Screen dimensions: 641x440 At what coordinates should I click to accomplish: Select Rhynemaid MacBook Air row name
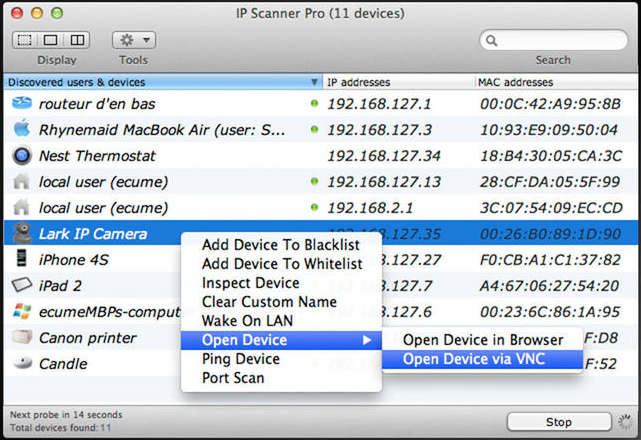[x=162, y=130]
